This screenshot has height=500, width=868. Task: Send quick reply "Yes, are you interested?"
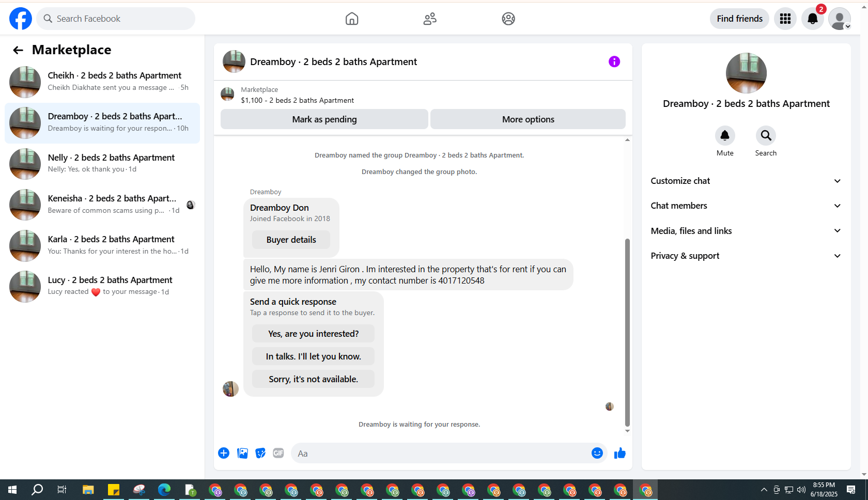point(313,334)
